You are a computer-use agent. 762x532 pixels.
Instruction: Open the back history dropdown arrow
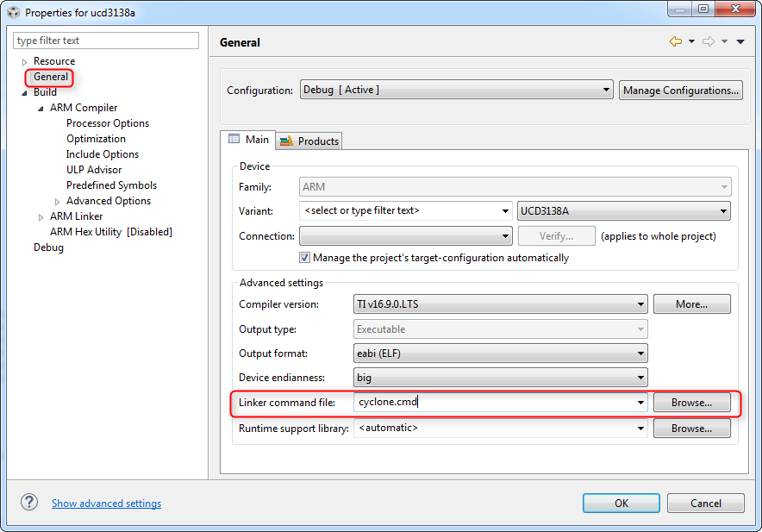[x=691, y=41]
